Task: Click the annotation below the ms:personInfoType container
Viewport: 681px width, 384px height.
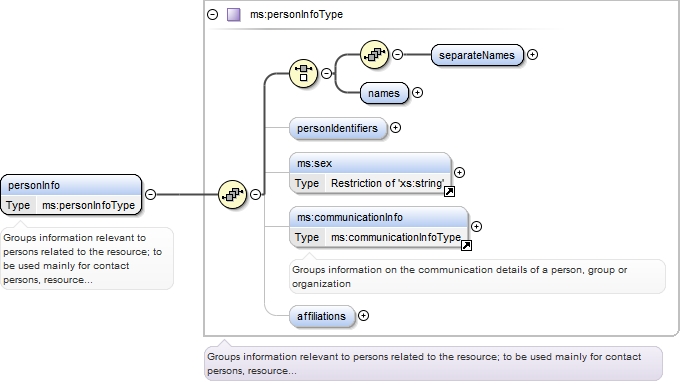Action: [424, 364]
